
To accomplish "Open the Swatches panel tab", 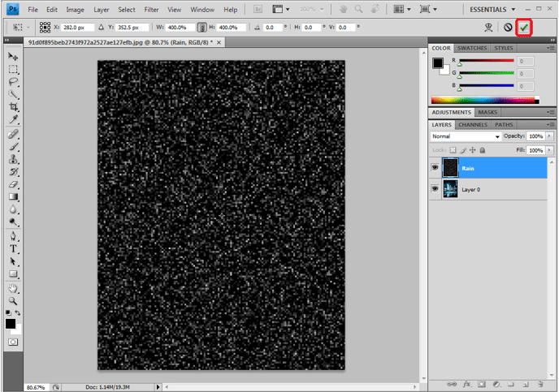I will point(473,48).
